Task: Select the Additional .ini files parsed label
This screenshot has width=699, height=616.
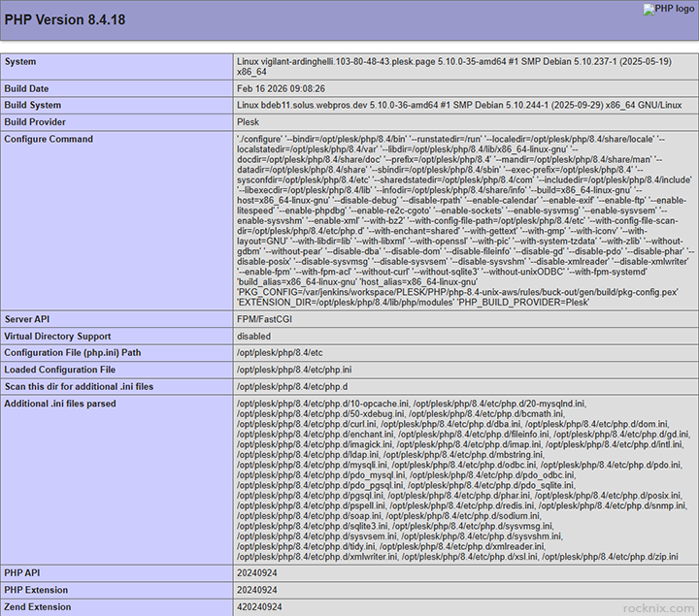Action: (x=60, y=403)
